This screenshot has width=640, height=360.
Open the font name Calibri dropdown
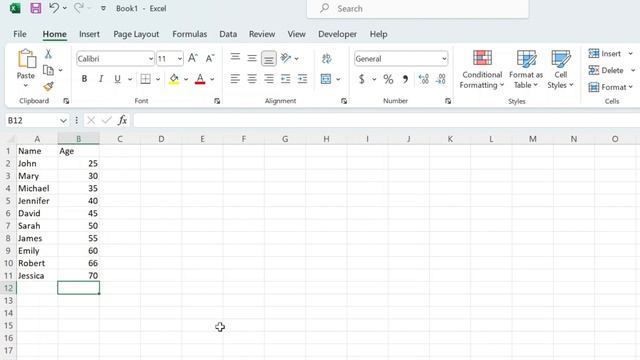pyautogui.click(x=151, y=59)
